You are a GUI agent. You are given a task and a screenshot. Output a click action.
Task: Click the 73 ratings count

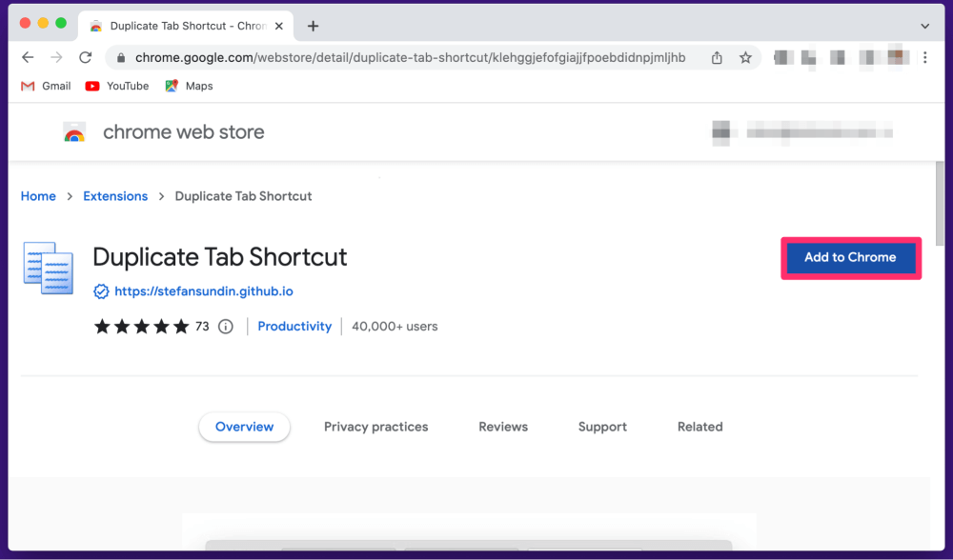[x=202, y=327]
